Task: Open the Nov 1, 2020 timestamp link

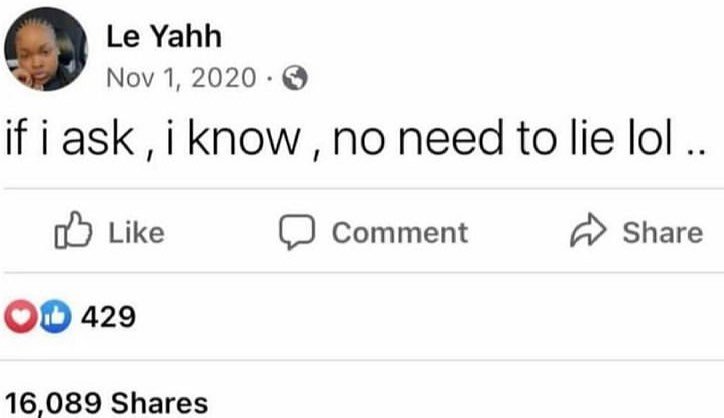Action: [x=180, y=78]
